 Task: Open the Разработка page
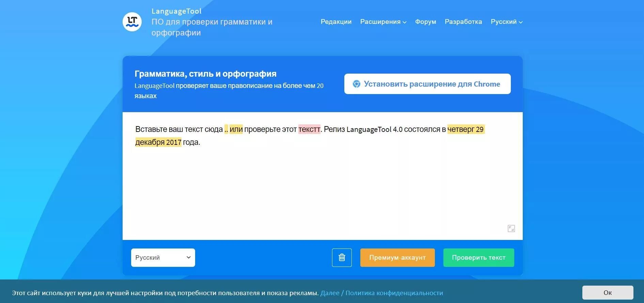pos(463,22)
